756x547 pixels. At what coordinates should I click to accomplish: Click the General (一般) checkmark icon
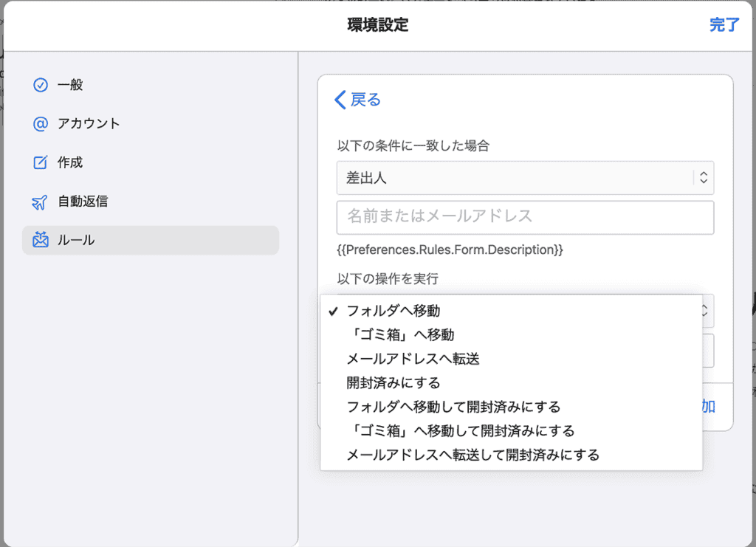pos(41,85)
